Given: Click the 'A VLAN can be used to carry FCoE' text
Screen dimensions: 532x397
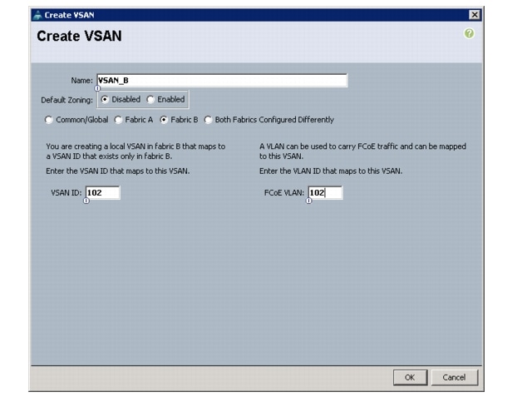Looking at the screenshot, I should pyautogui.click(x=362, y=151).
